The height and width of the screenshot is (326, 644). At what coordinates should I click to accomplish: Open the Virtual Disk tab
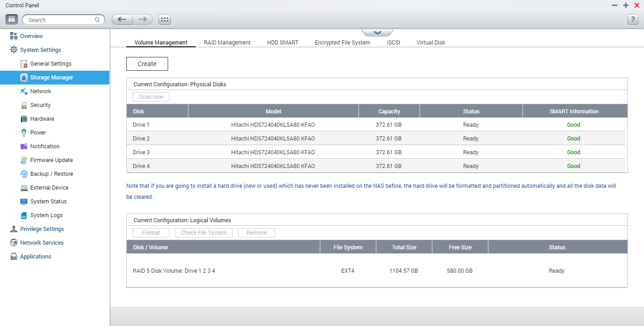click(431, 43)
